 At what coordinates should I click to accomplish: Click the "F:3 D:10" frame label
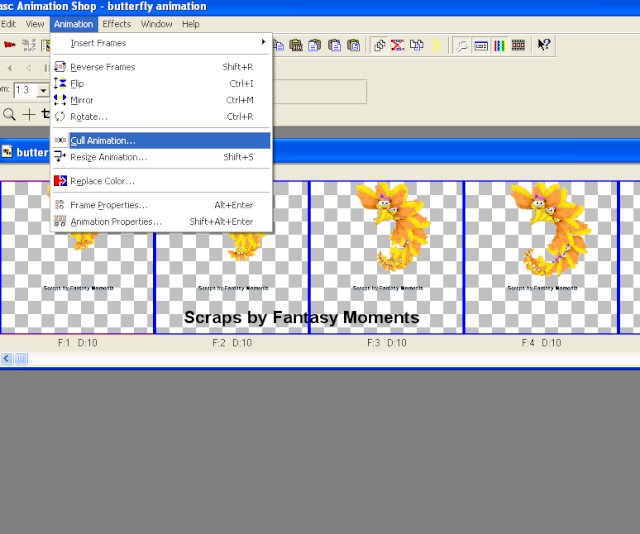tap(387, 343)
